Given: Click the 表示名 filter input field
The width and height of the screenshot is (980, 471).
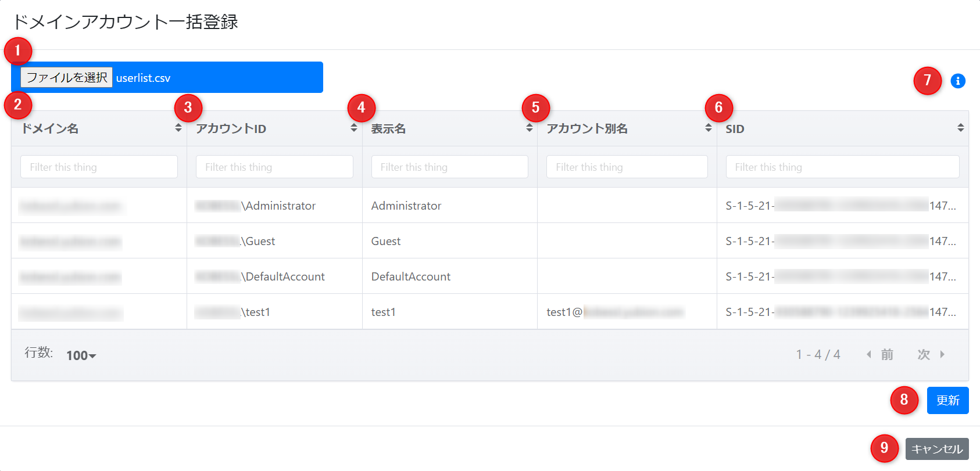Looking at the screenshot, I should coord(450,167).
